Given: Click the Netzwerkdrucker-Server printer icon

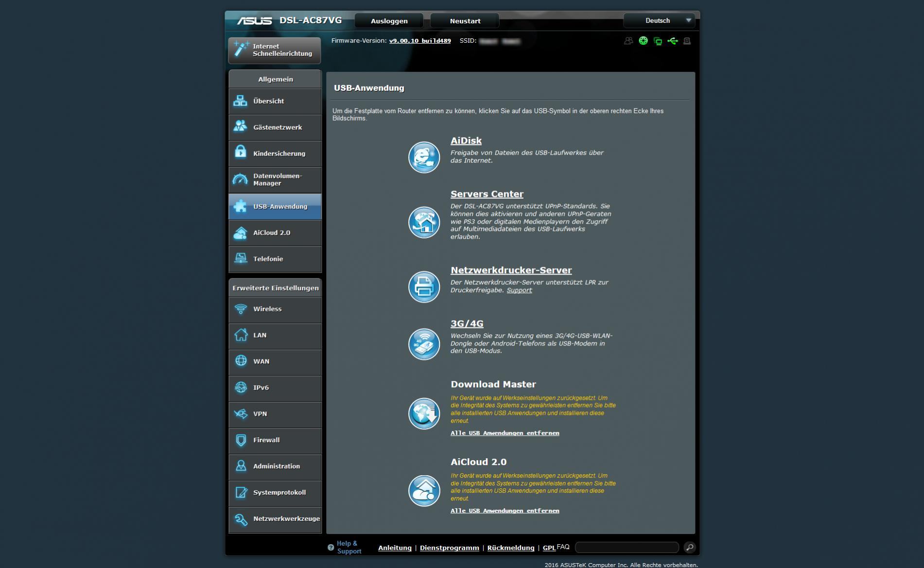Looking at the screenshot, I should click(424, 287).
